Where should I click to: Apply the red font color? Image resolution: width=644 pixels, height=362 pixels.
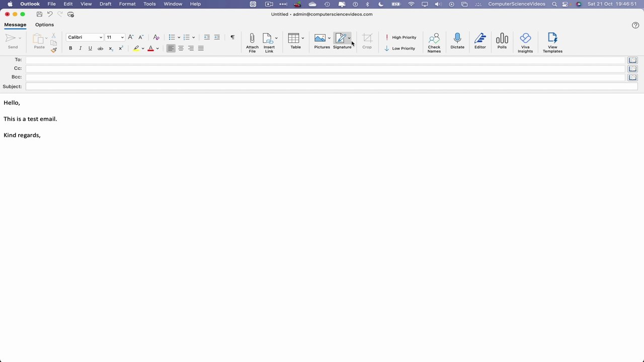150,48
